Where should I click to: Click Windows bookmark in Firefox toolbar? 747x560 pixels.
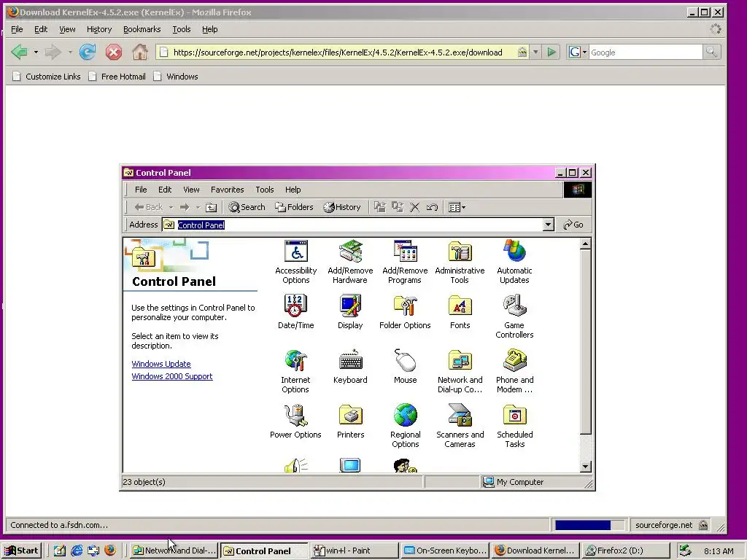(175, 76)
